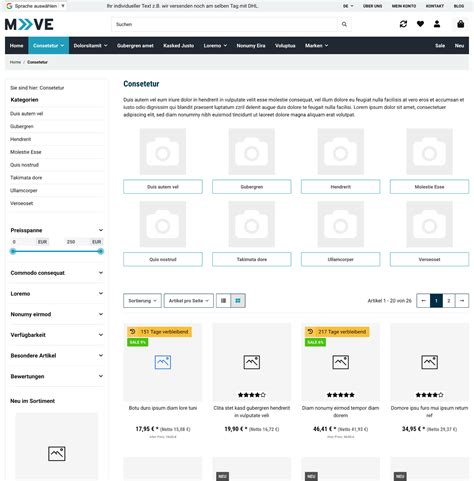The height and width of the screenshot is (481, 474).
Task: Go to next page arrow
Action: (x=462, y=301)
